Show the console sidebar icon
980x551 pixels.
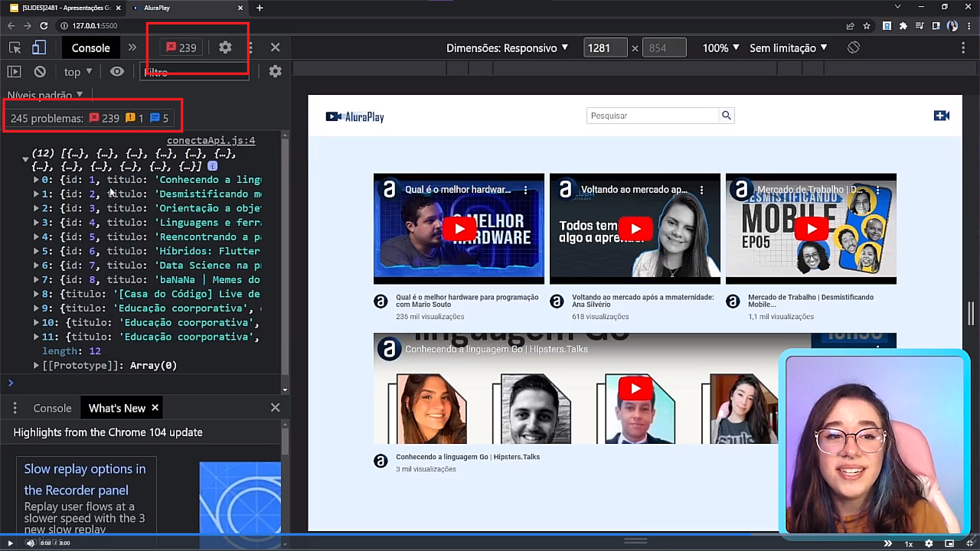click(x=14, y=71)
